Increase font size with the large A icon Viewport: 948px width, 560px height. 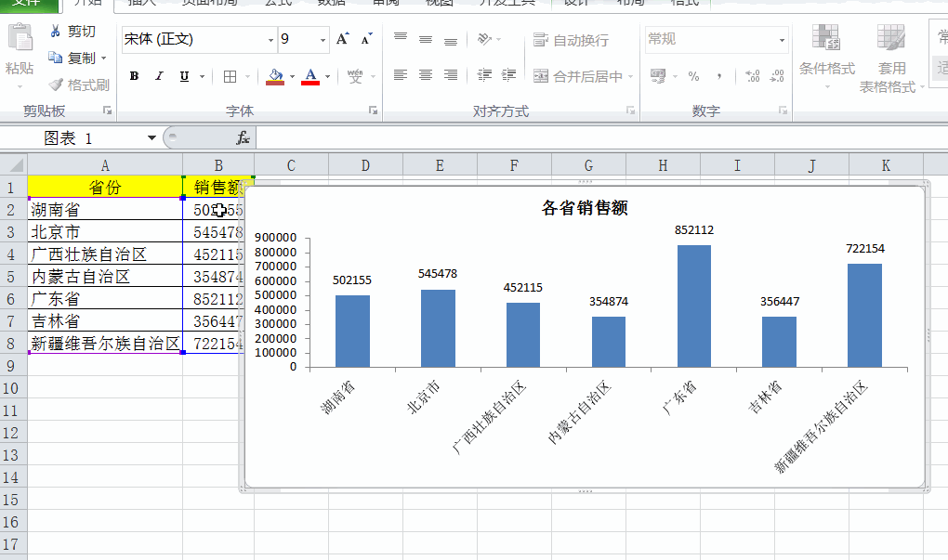point(342,39)
